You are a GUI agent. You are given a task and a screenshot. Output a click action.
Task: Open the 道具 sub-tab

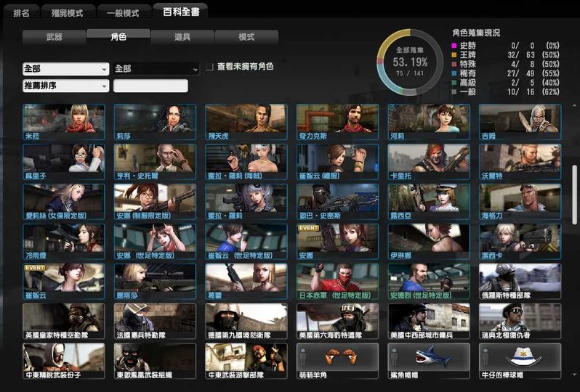click(x=182, y=37)
